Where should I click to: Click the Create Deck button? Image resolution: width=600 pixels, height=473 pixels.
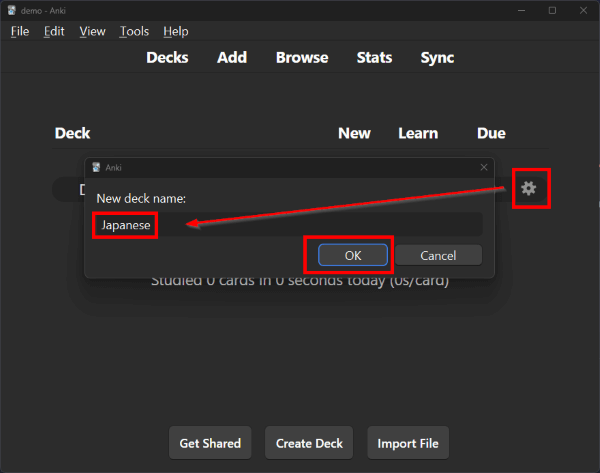(309, 443)
